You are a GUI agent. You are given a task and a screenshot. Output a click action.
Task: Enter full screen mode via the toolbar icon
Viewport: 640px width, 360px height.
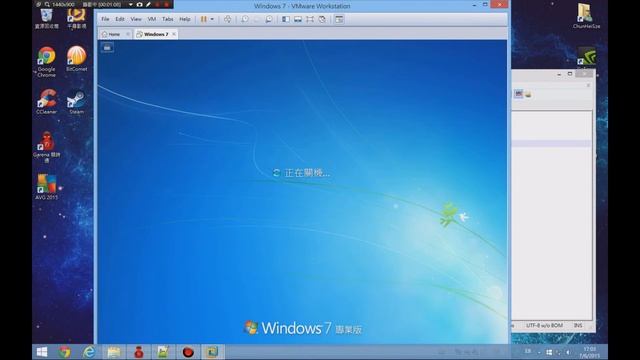(310, 19)
